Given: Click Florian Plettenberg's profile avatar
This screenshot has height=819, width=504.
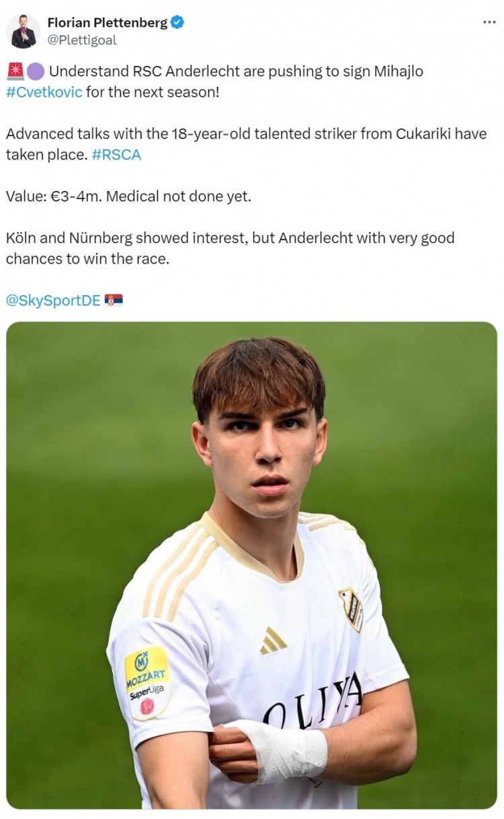Looking at the screenshot, I should point(23,31).
